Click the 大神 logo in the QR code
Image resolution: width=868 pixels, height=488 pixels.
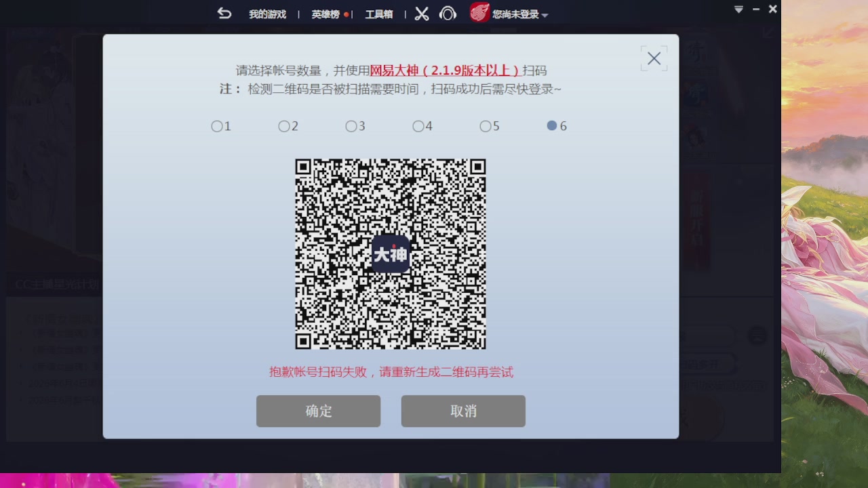(391, 254)
